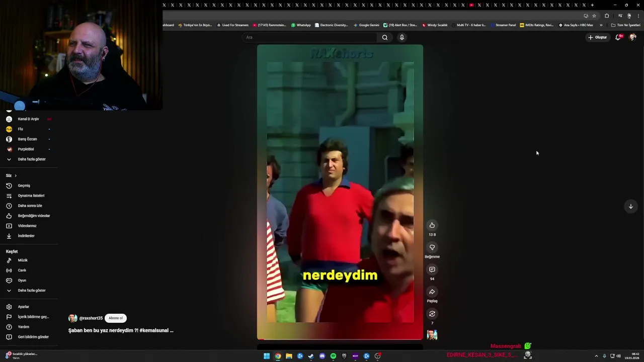Open the WhatsApp bookmark

pos(301,25)
